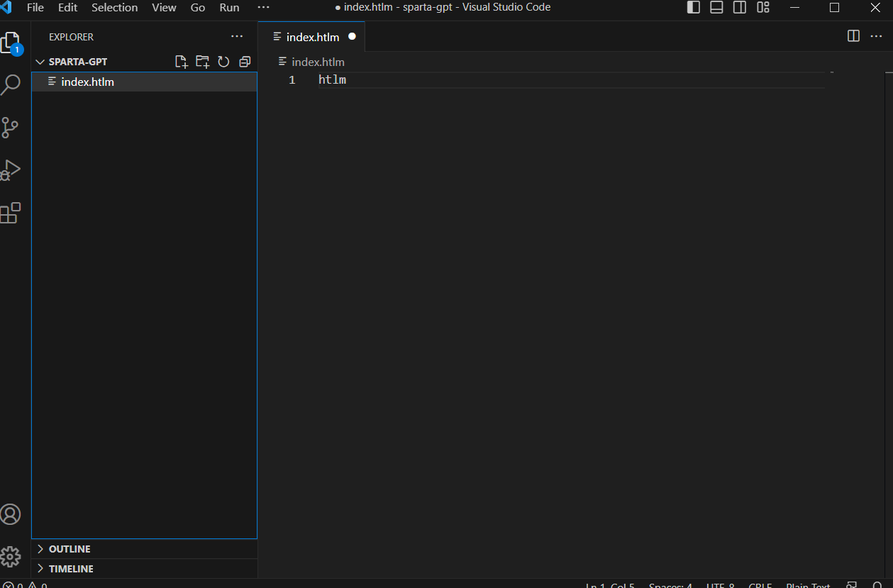893x588 pixels.
Task: Refresh the Explorer file list
Action: pyautogui.click(x=223, y=62)
